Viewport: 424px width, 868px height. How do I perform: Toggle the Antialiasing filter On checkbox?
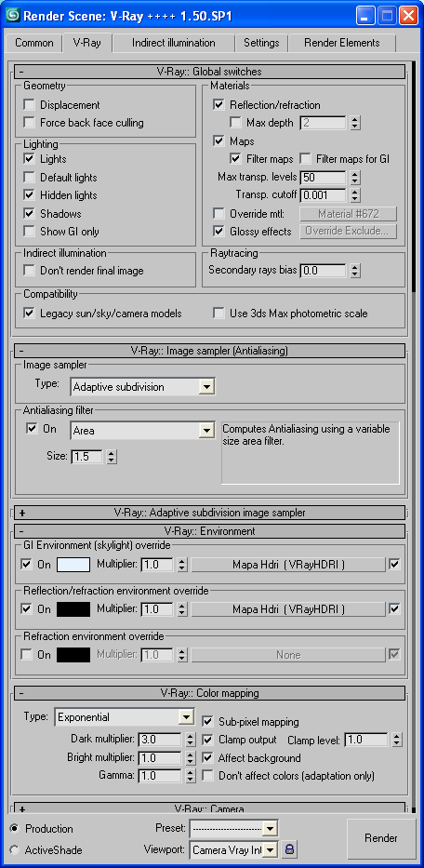click(32, 429)
